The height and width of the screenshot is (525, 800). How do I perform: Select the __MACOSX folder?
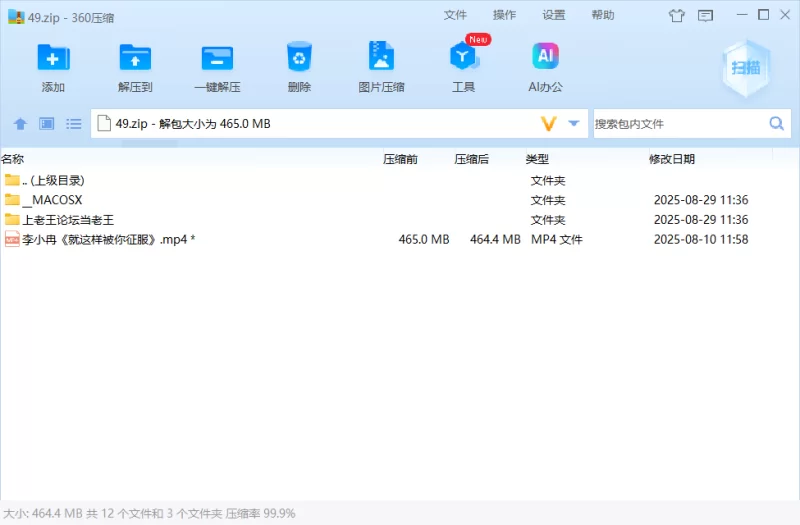[399, 200]
